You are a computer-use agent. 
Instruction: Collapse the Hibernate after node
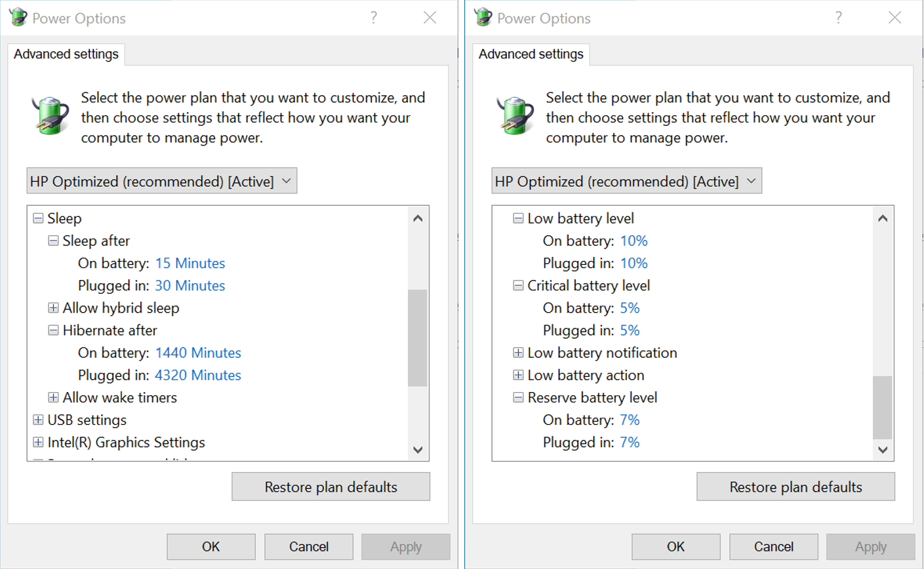(53, 330)
